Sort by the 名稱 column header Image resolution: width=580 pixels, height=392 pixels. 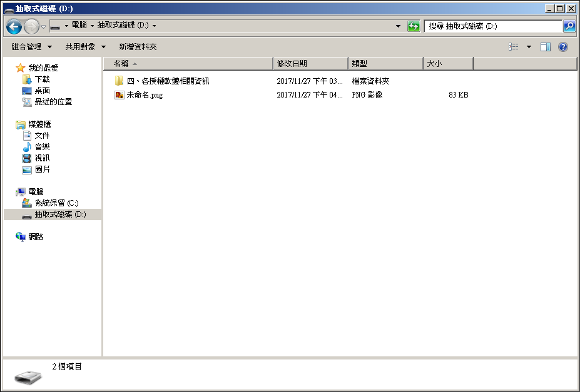pos(188,64)
